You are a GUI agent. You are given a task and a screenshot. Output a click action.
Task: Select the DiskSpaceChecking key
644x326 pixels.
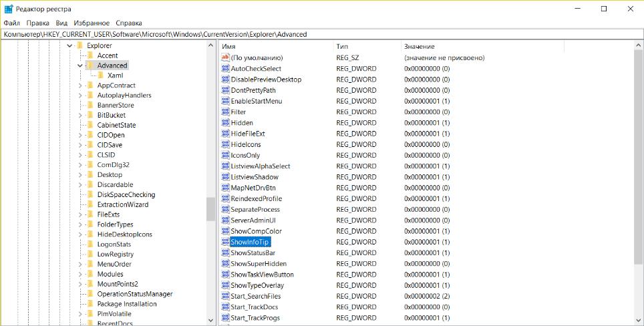pyautogui.click(x=126, y=194)
